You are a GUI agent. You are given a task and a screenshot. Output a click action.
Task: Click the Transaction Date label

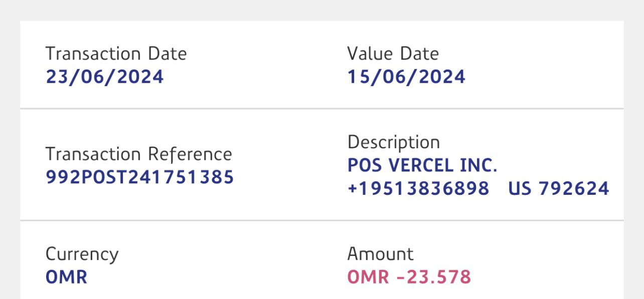pos(116,54)
